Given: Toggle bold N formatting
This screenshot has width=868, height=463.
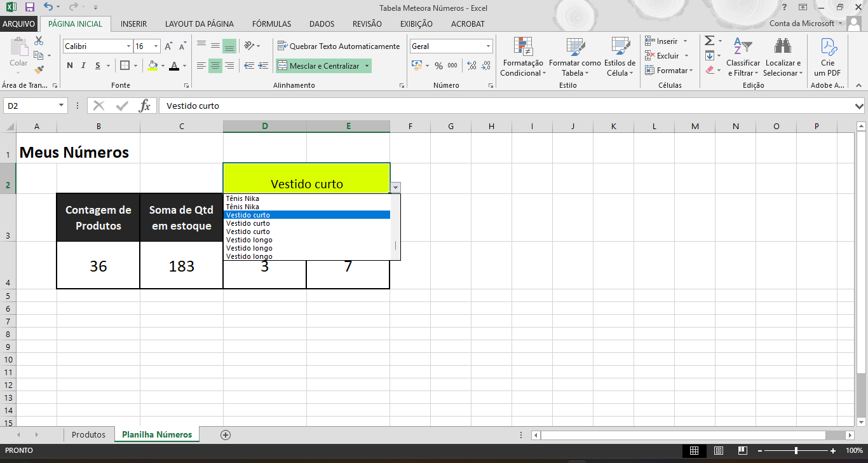Looking at the screenshot, I should click(69, 66).
